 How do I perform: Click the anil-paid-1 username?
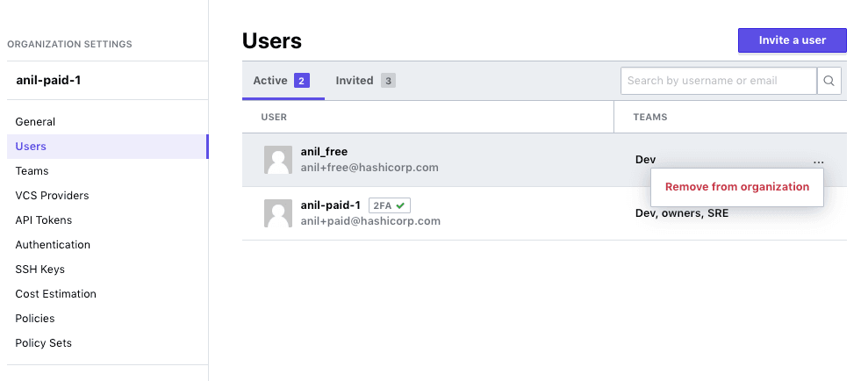330,205
